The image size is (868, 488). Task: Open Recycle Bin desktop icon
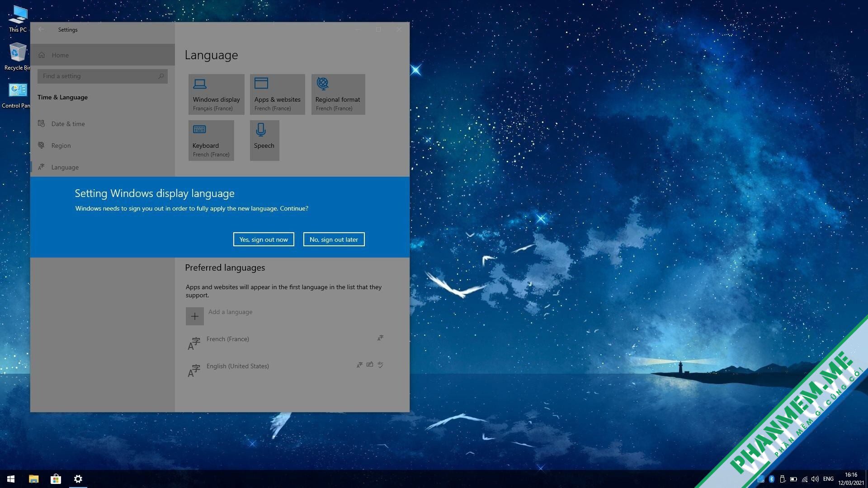[17, 56]
